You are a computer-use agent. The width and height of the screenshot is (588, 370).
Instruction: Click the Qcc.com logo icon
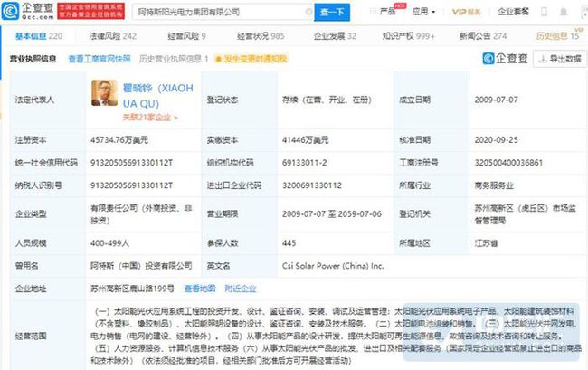click(11, 11)
